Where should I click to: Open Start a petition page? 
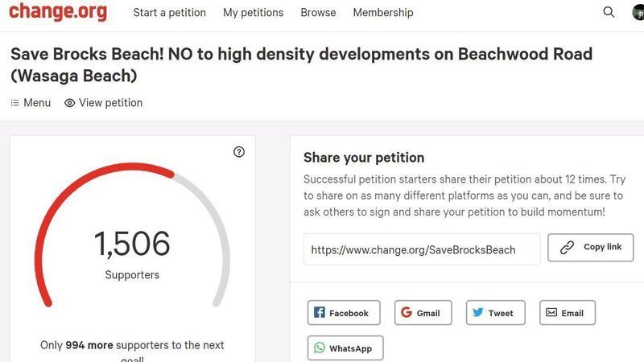pos(169,13)
